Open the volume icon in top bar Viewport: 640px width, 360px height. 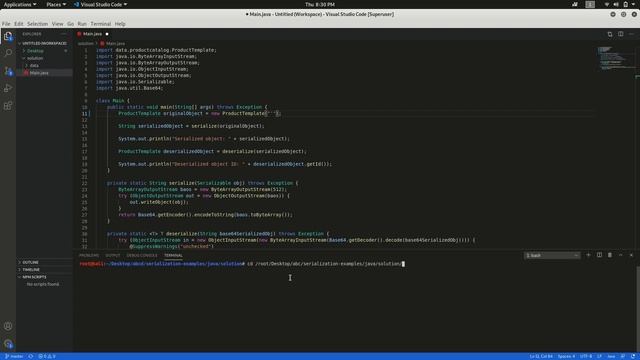[x=616, y=4]
